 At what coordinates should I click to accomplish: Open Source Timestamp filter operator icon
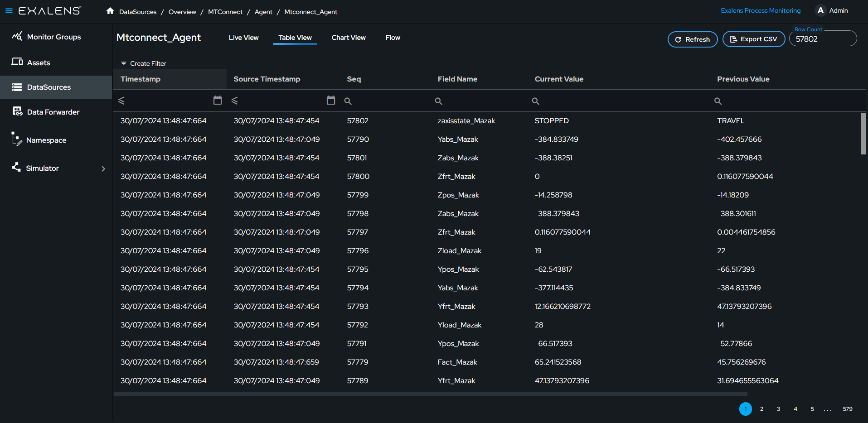point(235,101)
